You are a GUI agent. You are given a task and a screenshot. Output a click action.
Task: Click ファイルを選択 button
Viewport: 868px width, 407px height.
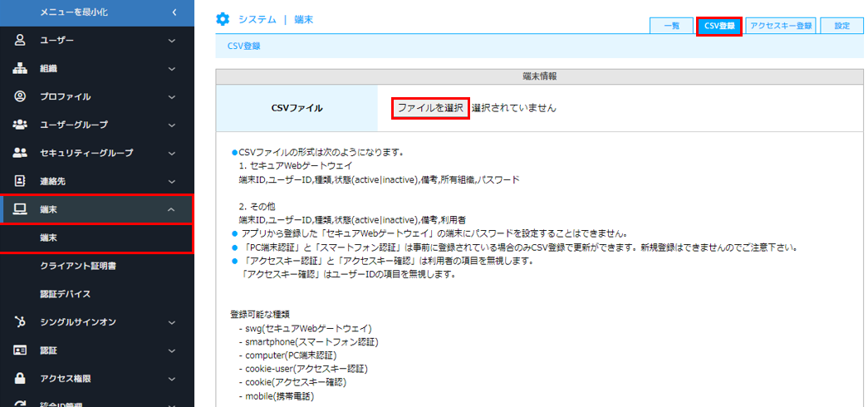click(431, 109)
